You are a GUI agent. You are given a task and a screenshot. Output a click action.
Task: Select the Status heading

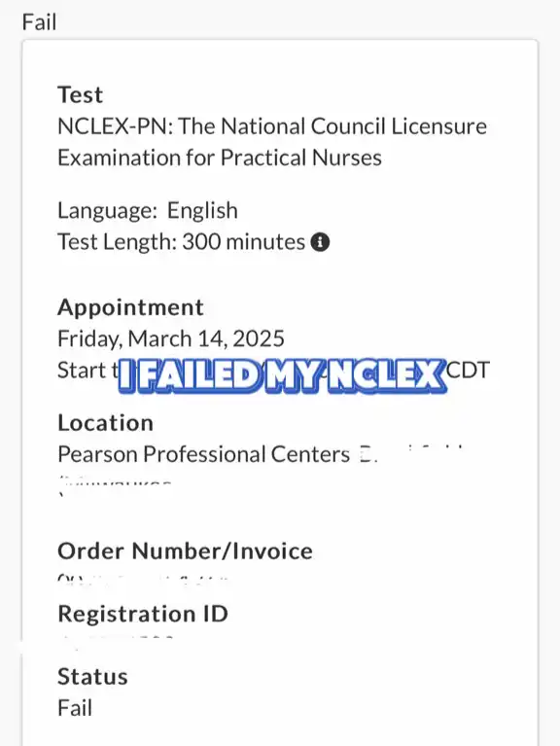point(92,677)
